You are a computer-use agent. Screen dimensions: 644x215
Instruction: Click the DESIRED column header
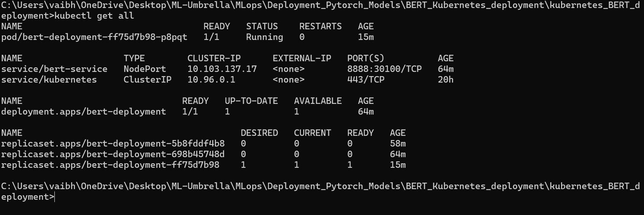coord(259,133)
